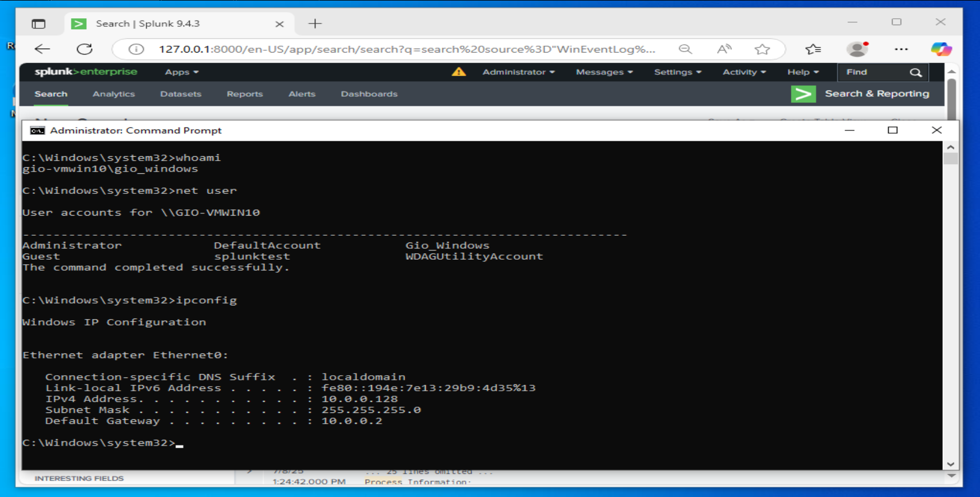Screen dimensions: 980x497
Task: Click the default gateway '10.0.0.2' value
Action: [x=352, y=420]
